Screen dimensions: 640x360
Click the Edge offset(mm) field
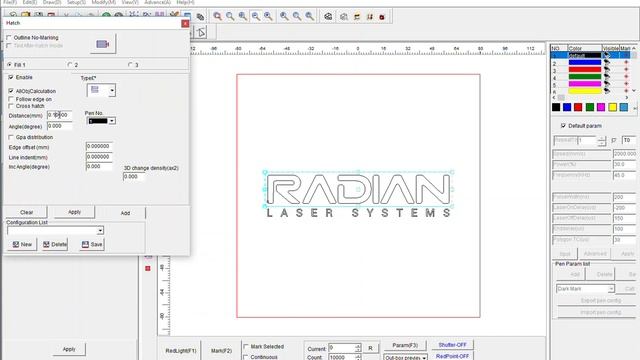tap(99, 146)
